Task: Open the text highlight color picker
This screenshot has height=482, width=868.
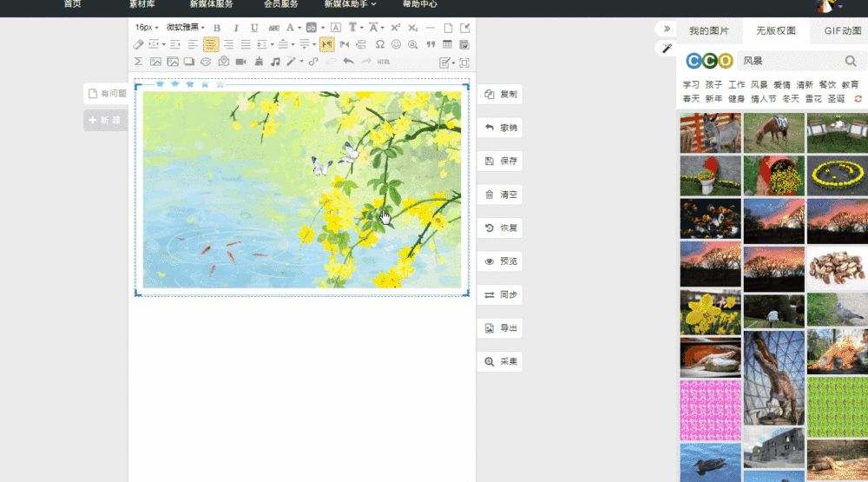Action: tap(311, 28)
